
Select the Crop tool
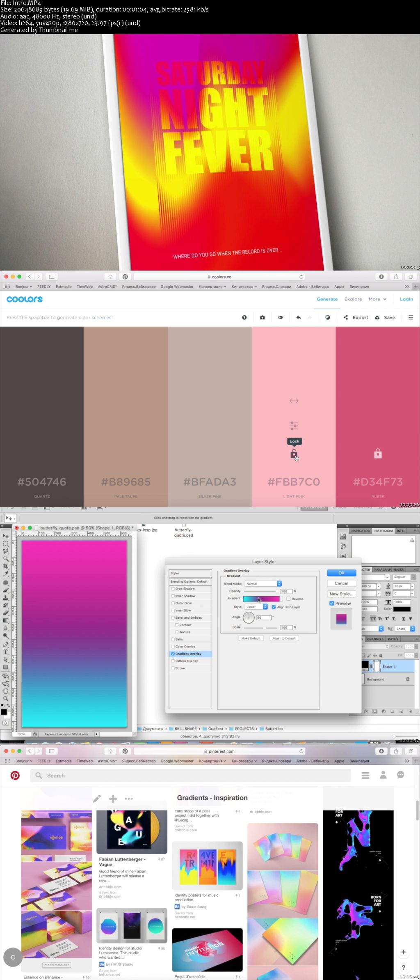tap(6, 566)
